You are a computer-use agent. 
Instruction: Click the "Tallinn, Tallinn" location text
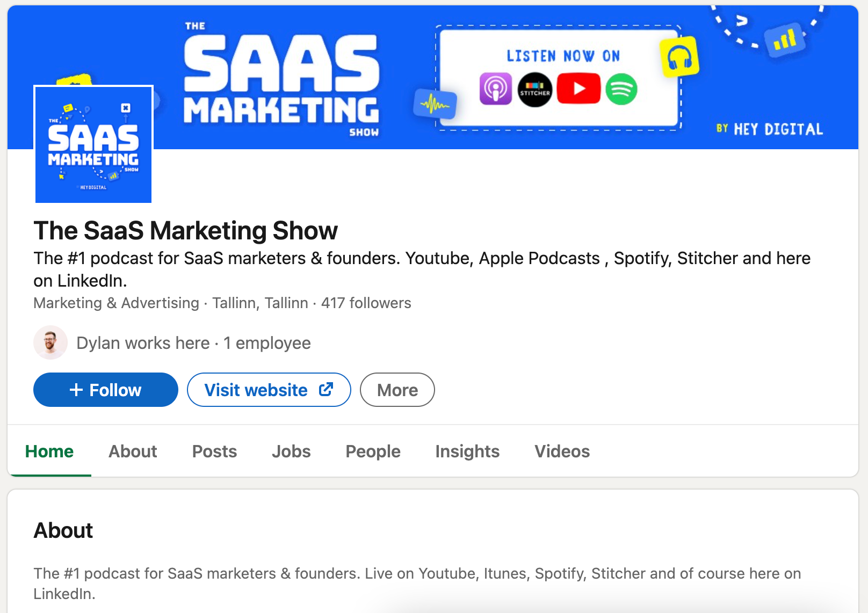point(261,303)
